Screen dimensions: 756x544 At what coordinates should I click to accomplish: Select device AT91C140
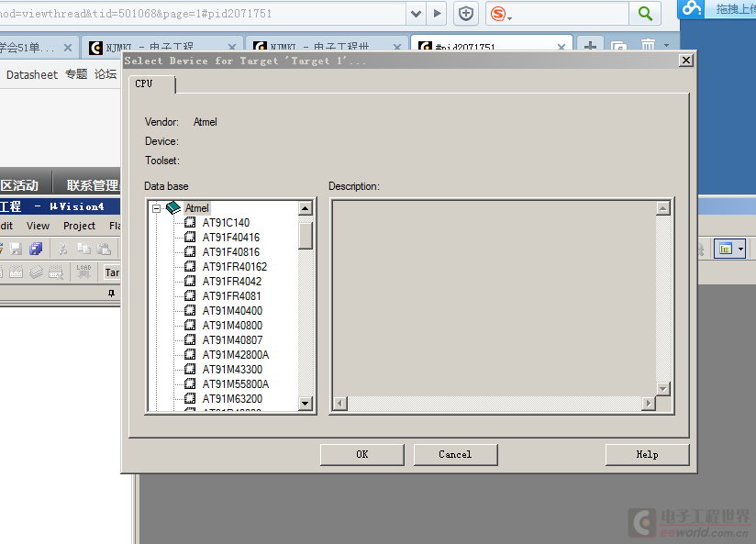226,223
